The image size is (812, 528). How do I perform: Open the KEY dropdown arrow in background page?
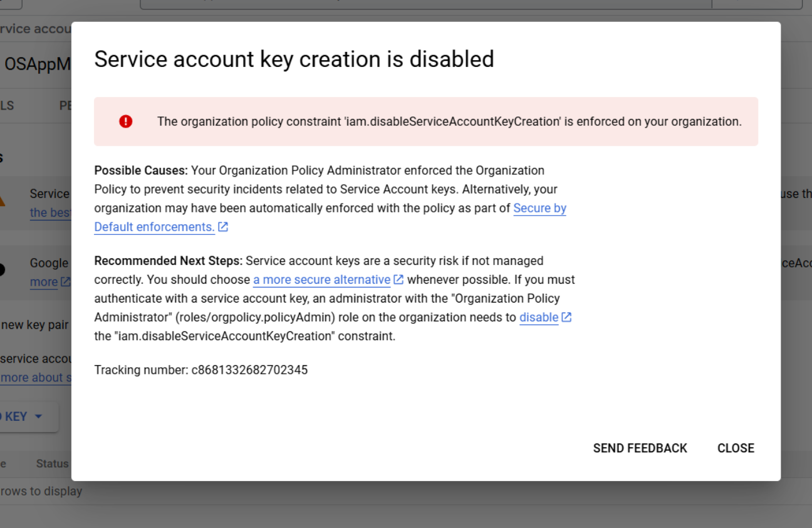38,417
